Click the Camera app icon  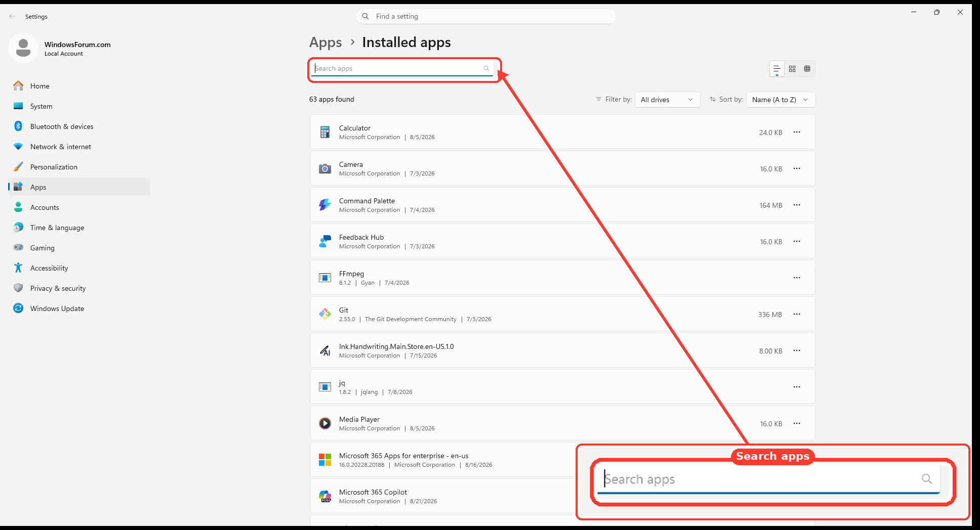tap(325, 169)
